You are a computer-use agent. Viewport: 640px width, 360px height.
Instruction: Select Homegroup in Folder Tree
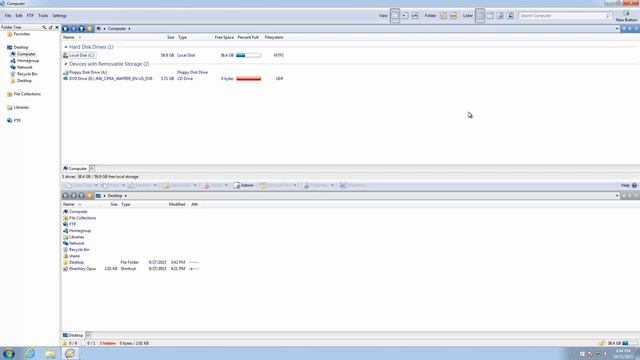pyautogui.click(x=25, y=61)
